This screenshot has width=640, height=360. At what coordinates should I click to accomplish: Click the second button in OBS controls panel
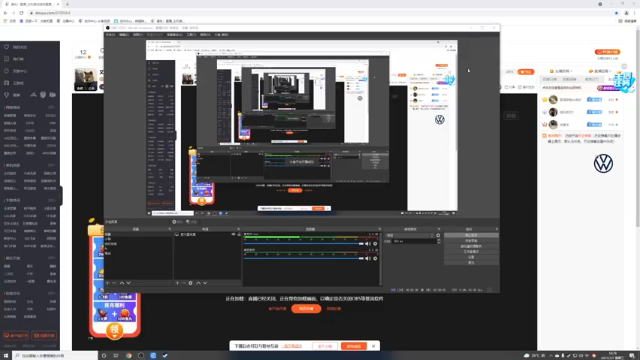[471, 241]
